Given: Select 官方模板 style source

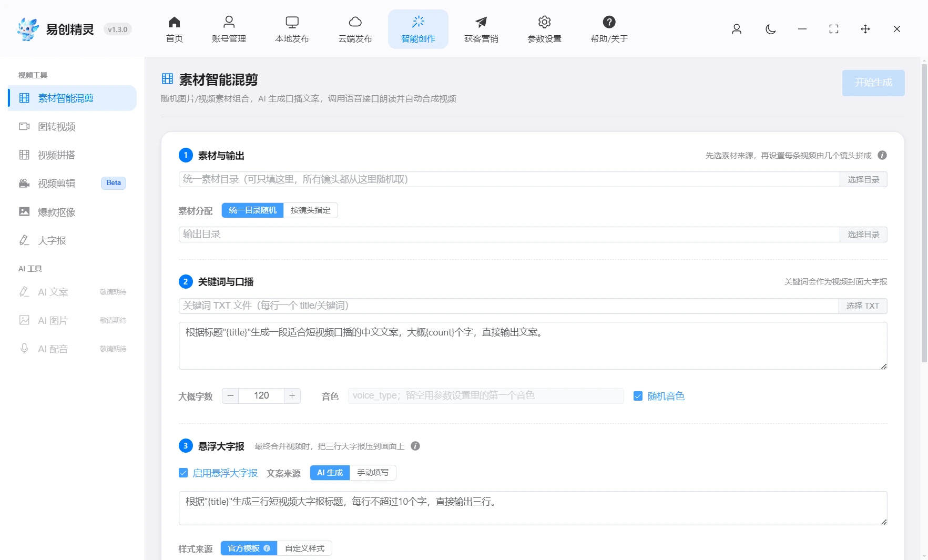Looking at the screenshot, I should 249,548.
